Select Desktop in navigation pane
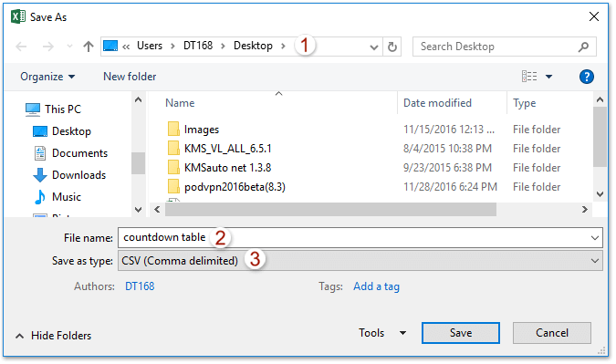Image resolution: width=616 pixels, height=364 pixels. coord(62,131)
